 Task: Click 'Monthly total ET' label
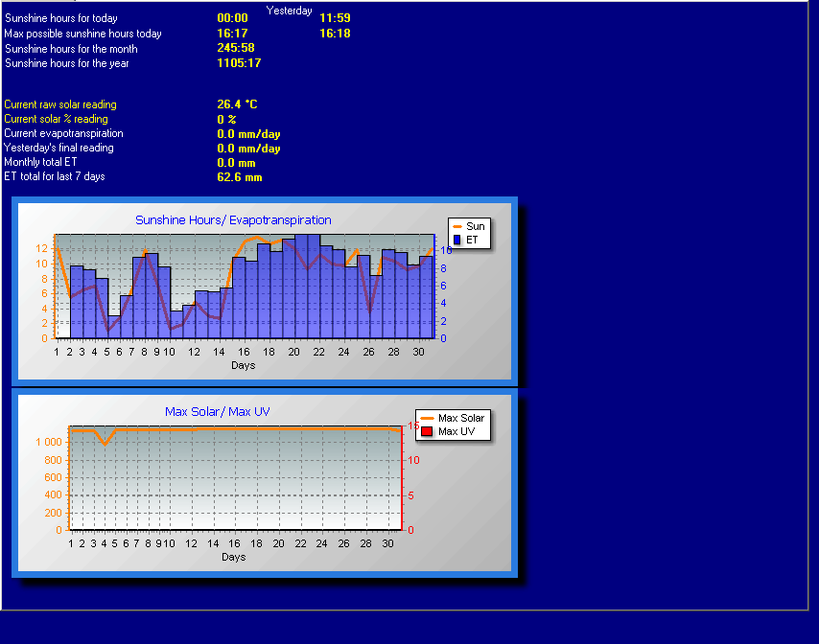point(40,162)
